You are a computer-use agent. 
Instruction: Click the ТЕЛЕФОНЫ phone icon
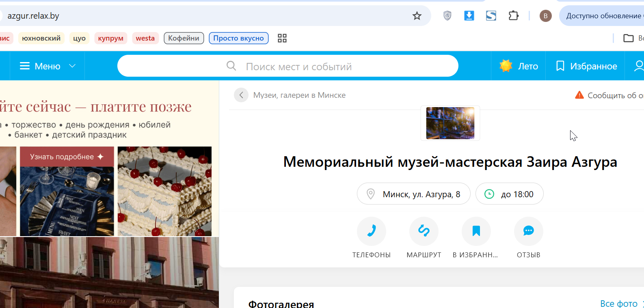[372, 231]
